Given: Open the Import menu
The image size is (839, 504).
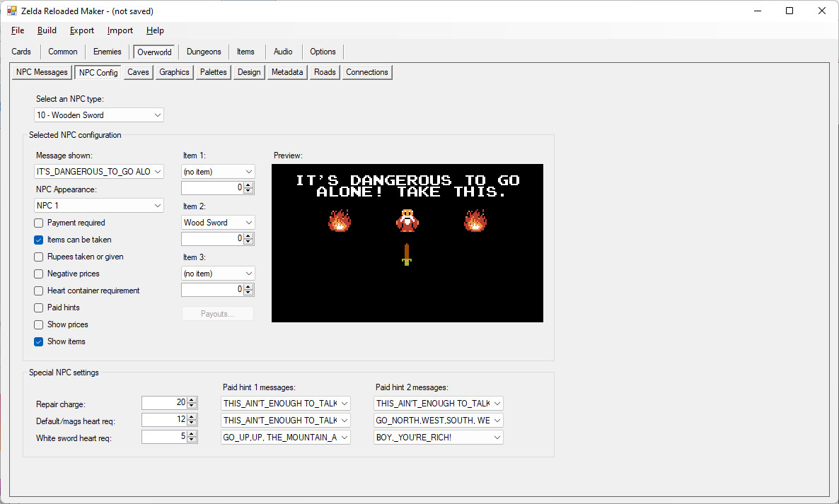Looking at the screenshot, I should (120, 30).
